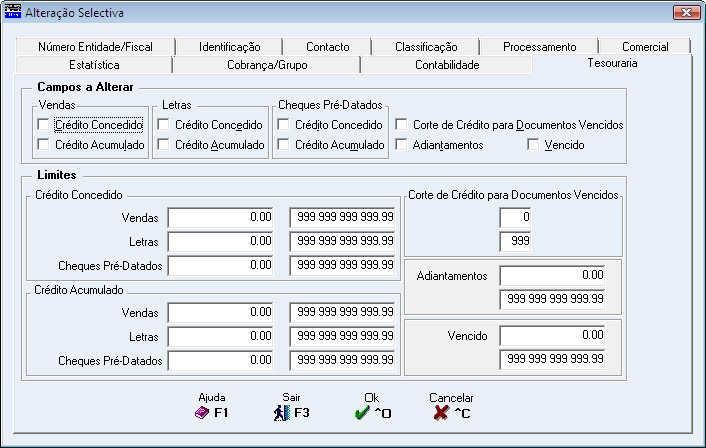Click Corte de Crédito field showing 999
This screenshot has width=706, height=448.
click(515, 241)
